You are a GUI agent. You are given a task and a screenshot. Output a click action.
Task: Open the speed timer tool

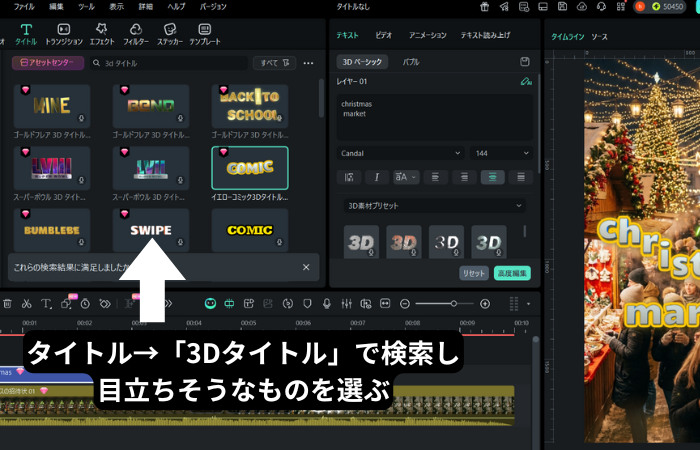pos(85,304)
